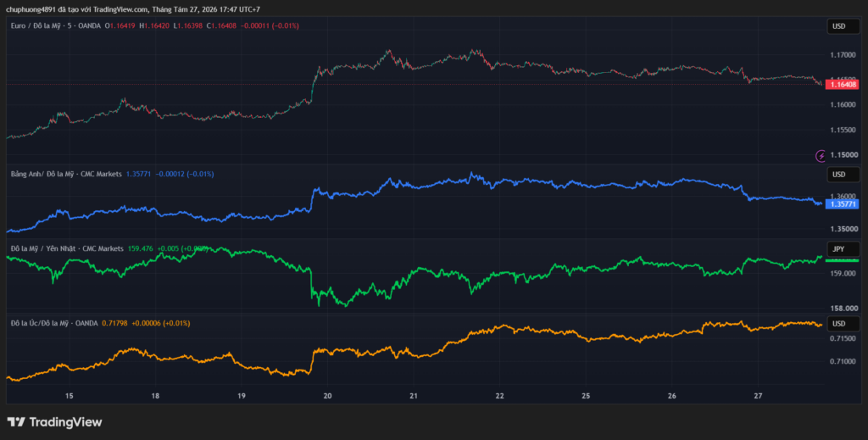Click date 26 on the time axis
868x440 pixels.
(672, 396)
